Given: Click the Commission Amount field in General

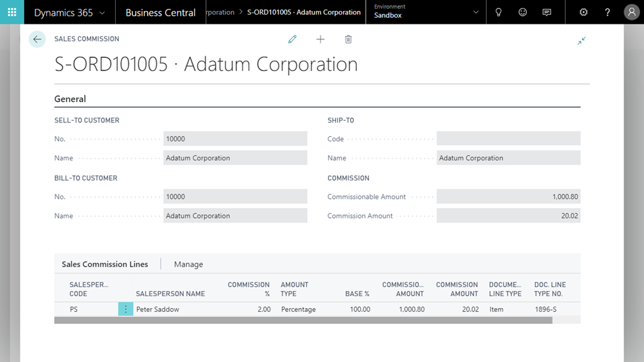Looking at the screenshot, I should 508,216.
